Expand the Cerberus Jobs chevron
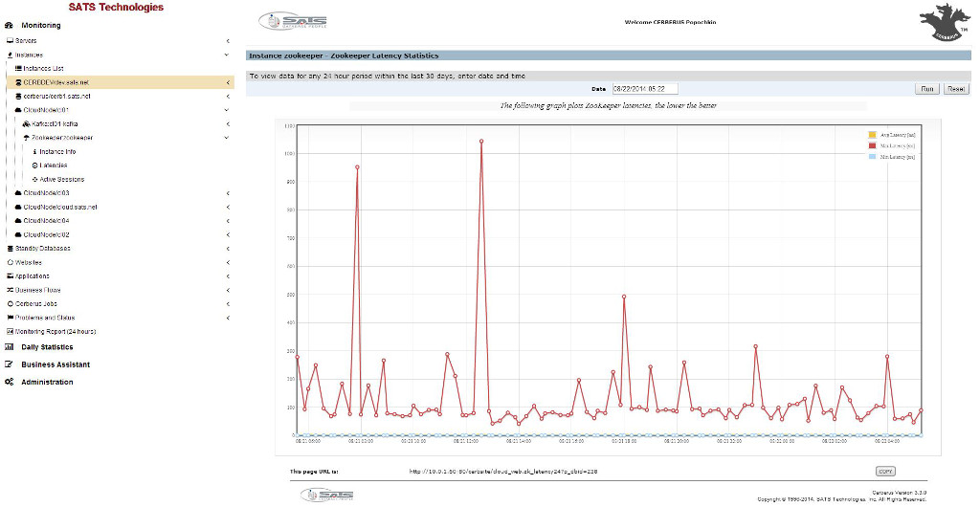The width and height of the screenshot is (980, 507). [228, 304]
